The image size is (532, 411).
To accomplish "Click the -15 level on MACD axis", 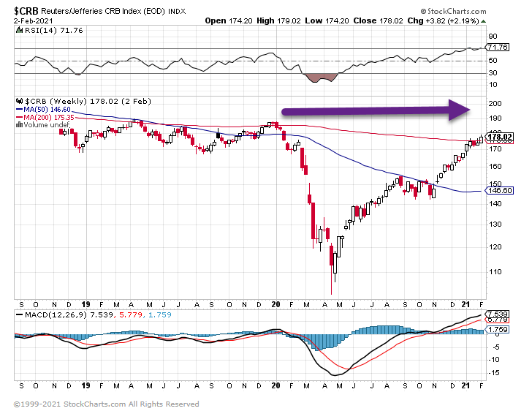I will click(x=495, y=373).
